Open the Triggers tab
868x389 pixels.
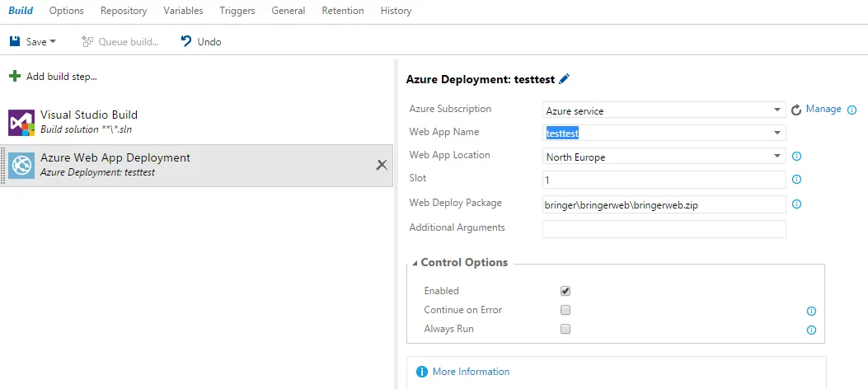pyautogui.click(x=237, y=11)
